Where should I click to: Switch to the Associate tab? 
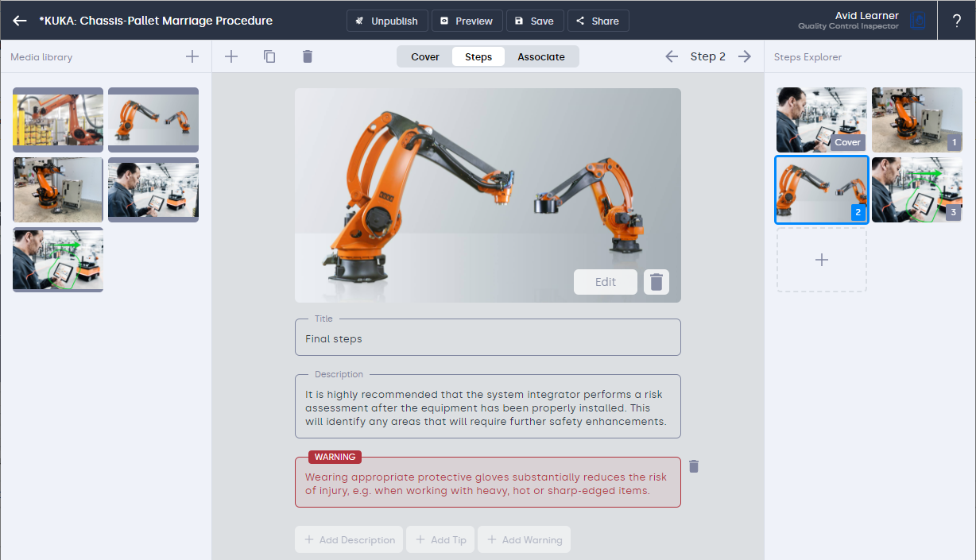[541, 56]
